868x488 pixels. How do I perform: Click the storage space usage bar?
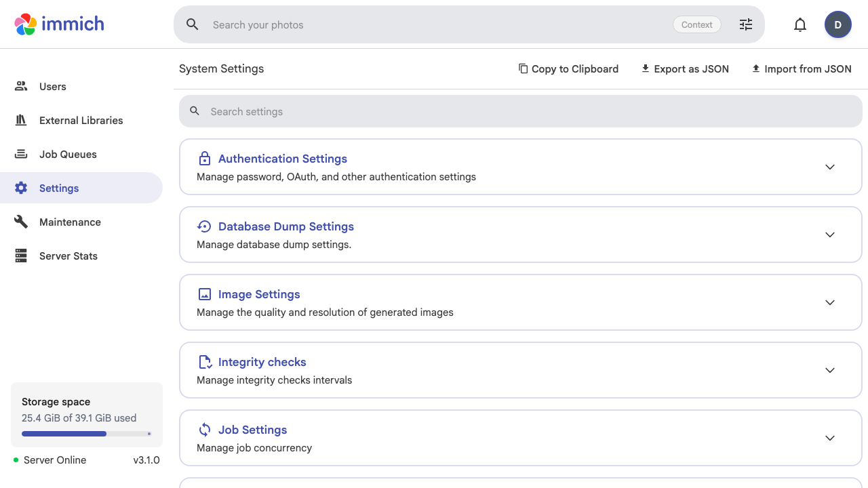pos(86,434)
